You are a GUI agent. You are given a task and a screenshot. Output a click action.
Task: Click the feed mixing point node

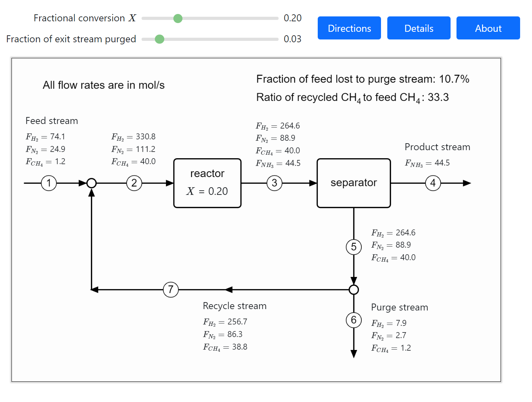click(x=92, y=183)
